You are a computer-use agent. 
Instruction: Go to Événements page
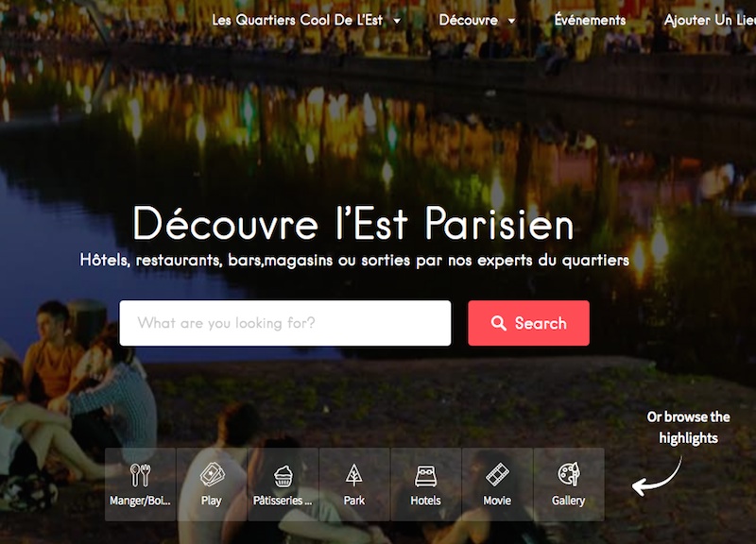click(x=590, y=20)
